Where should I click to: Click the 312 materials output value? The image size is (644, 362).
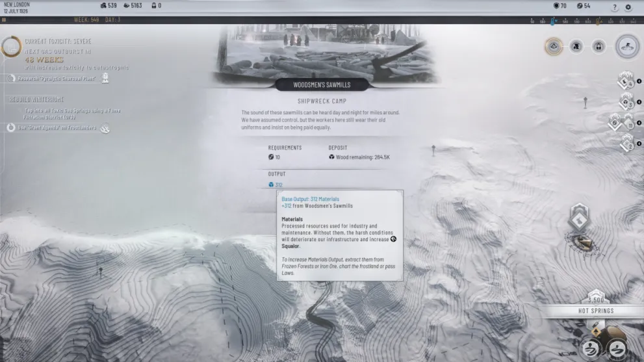(278, 185)
